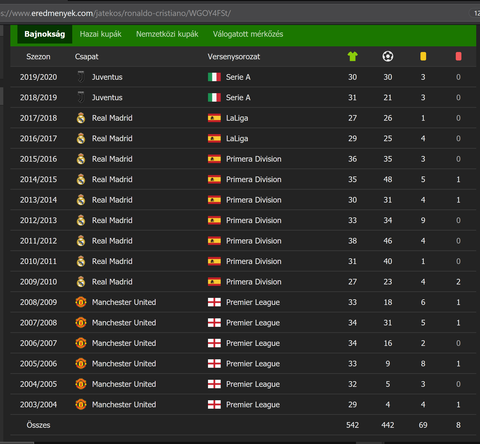The height and width of the screenshot is (444, 480).
Task: Open Manchester United link in 2006/2007 row
Action: (124, 343)
